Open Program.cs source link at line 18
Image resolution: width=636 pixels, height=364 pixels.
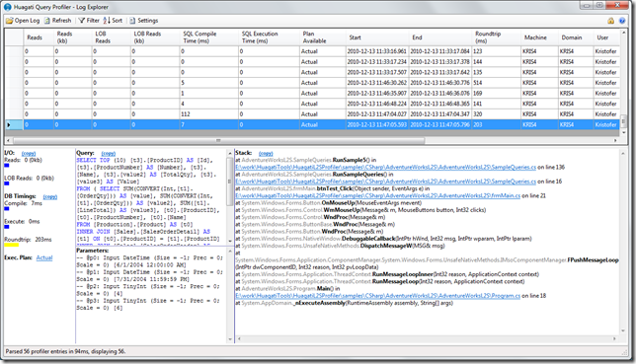pyautogui.click(x=377, y=296)
